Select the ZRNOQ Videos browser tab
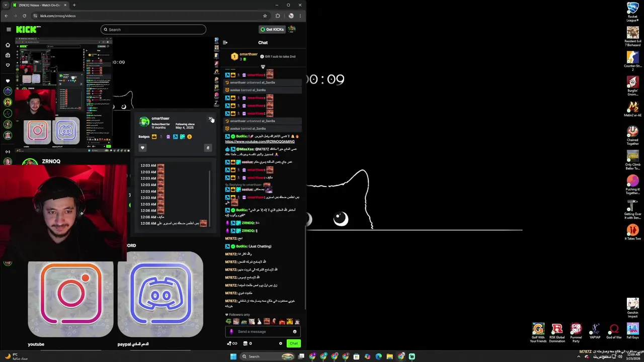 [x=40, y=5]
